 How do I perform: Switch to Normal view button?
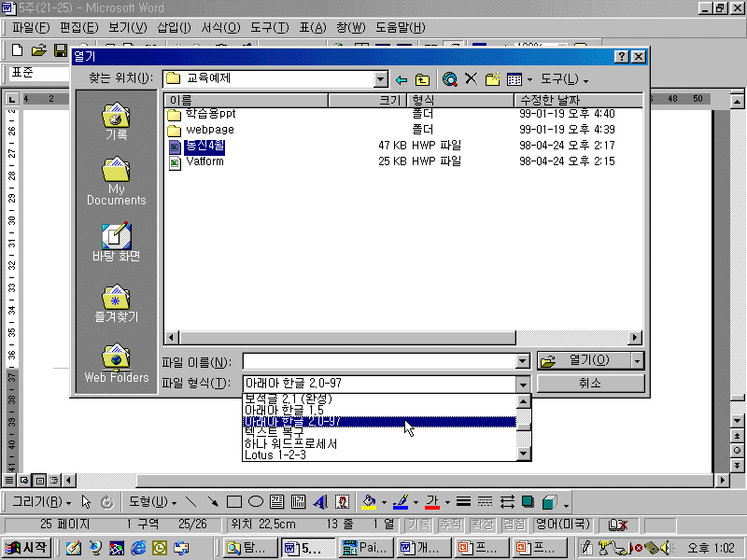9,480
